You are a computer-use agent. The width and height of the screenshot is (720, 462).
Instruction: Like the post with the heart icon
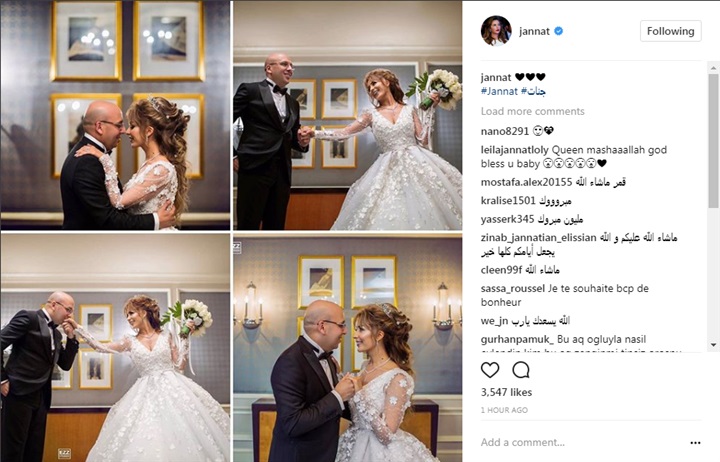490,370
